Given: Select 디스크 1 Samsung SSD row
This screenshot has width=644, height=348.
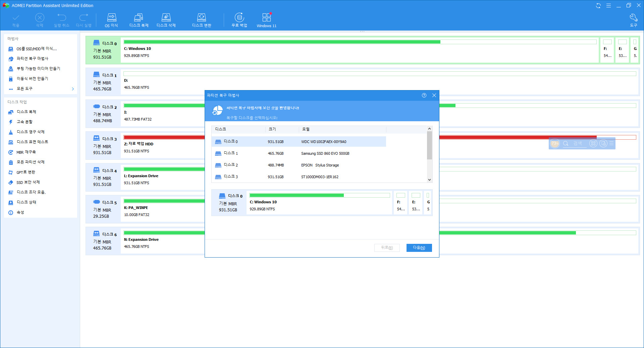Looking at the screenshot, I should 299,153.
